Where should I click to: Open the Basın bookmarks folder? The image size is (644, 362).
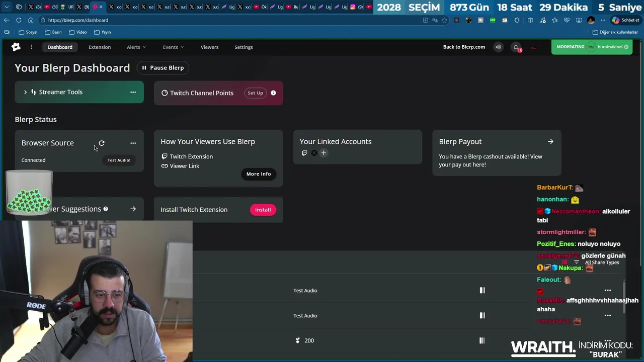tap(53, 32)
